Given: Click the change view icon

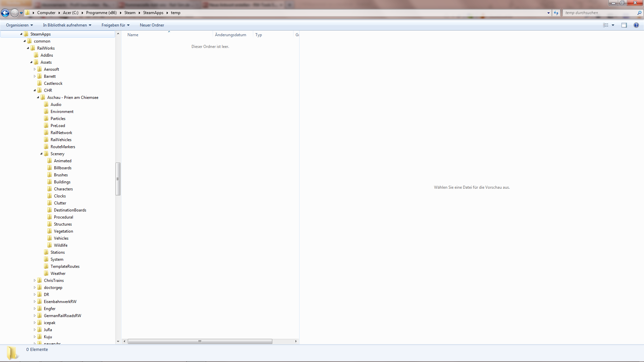Looking at the screenshot, I should pos(605,25).
